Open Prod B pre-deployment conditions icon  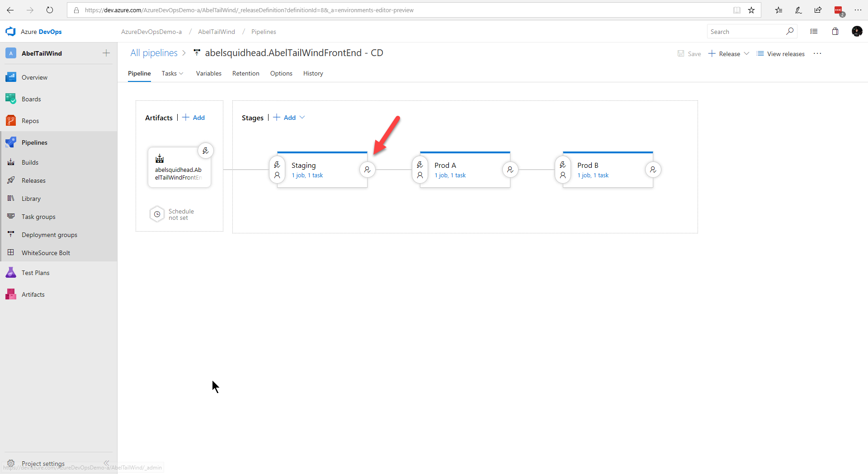[x=563, y=170]
